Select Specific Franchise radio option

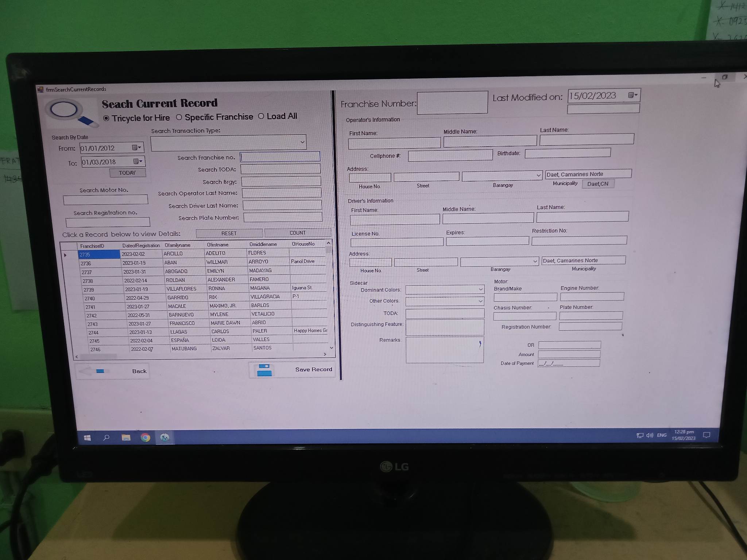tap(179, 117)
